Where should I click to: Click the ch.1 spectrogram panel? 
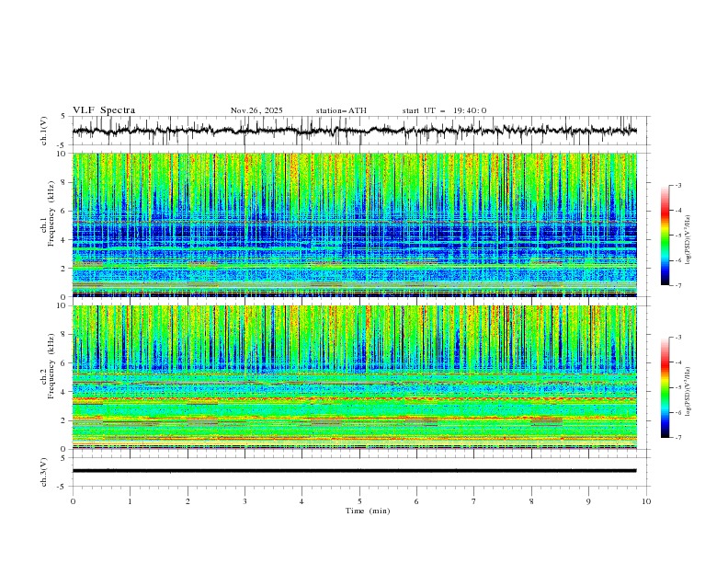[355, 224]
